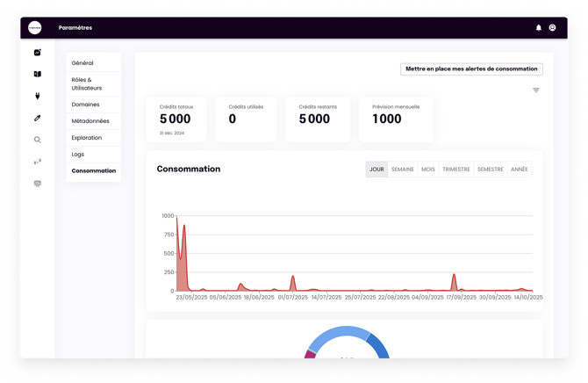The image size is (588, 383).
Task: Open the Général settings section
Action: coord(82,63)
